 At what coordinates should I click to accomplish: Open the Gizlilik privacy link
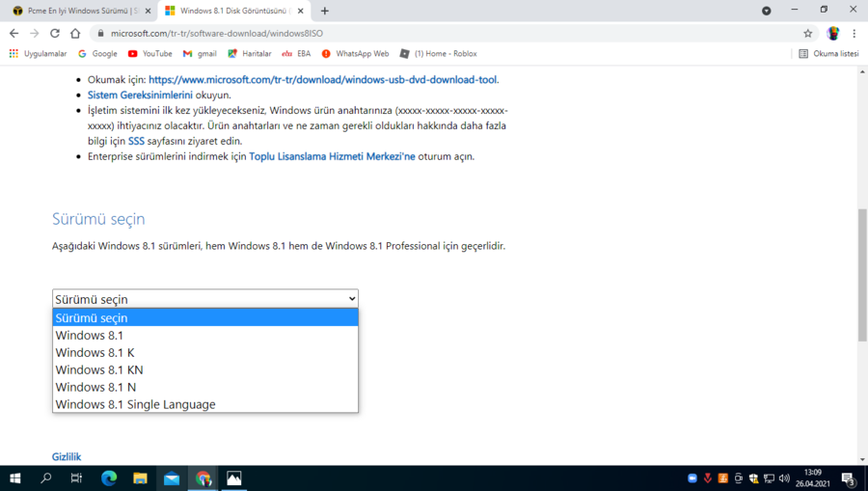point(67,456)
